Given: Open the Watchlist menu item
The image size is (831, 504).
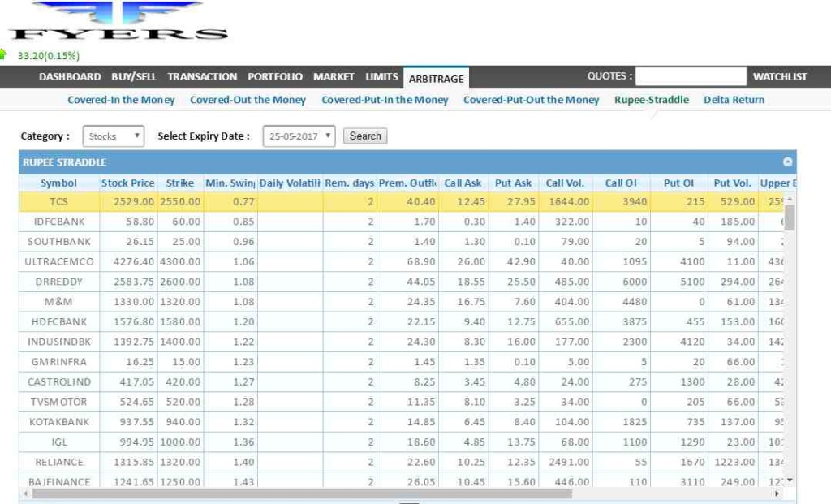Looking at the screenshot, I should (780, 77).
